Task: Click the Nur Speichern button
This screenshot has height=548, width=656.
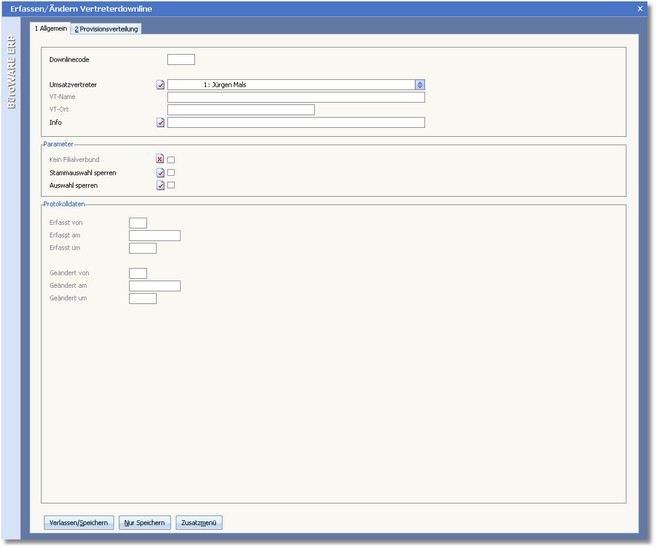Action: [x=144, y=522]
